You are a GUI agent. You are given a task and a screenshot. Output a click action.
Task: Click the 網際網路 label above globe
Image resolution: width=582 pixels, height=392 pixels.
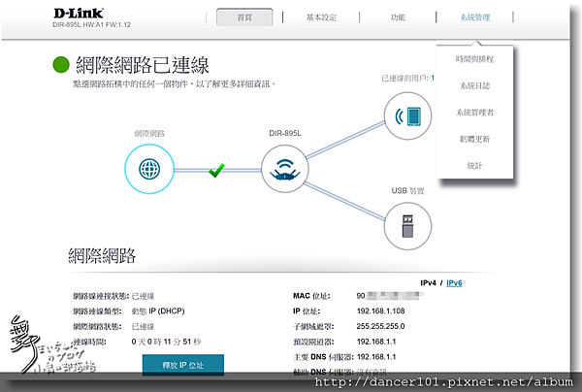(x=149, y=134)
